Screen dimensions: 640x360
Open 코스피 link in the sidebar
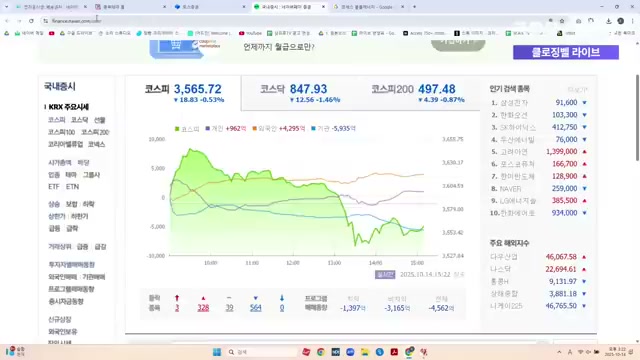56,120
